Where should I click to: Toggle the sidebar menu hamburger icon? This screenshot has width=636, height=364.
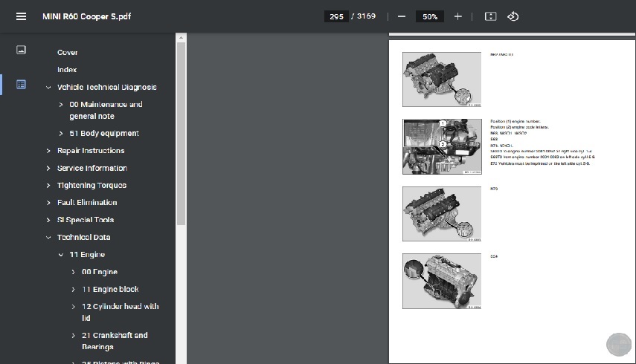[x=21, y=16]
